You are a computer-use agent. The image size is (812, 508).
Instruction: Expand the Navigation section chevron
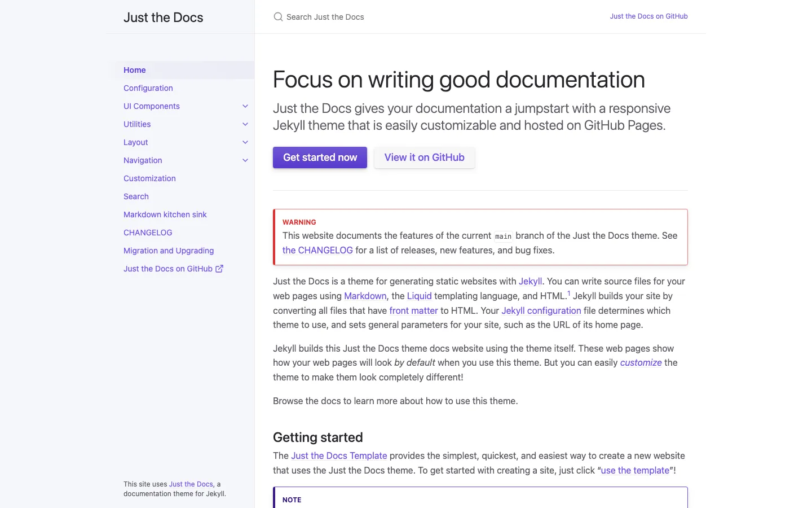coord(245,160)
